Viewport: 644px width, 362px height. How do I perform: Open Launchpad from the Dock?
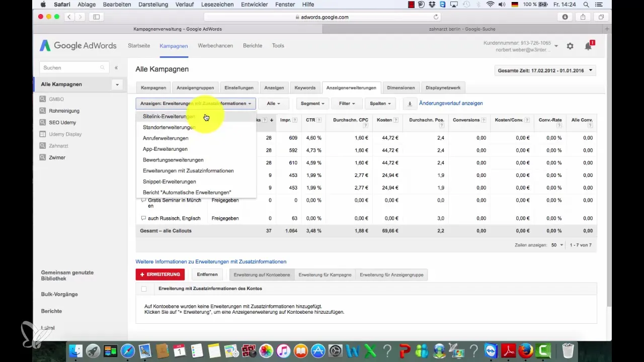click(93, 350)
